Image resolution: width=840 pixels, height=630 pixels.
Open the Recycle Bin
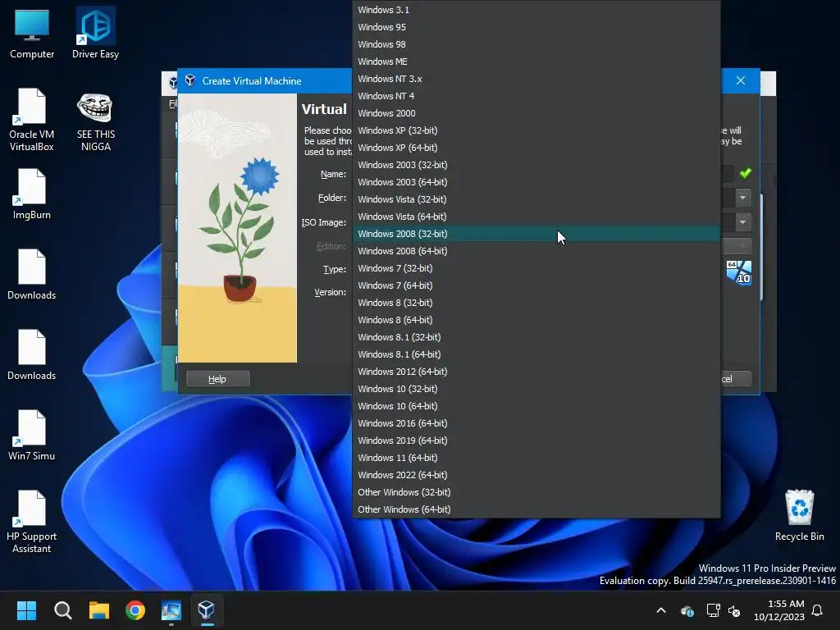(x=799, y=515)
